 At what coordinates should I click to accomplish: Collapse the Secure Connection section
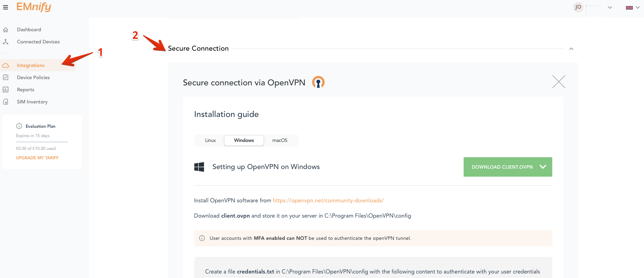571,49
